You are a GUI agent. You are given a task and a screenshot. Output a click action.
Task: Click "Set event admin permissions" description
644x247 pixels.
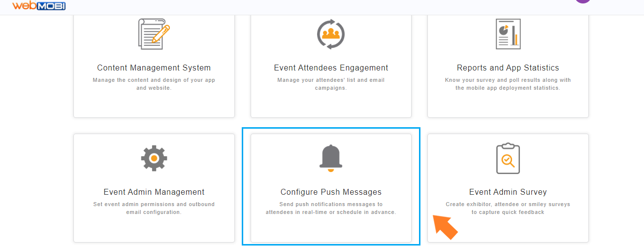tap(154, 208)
